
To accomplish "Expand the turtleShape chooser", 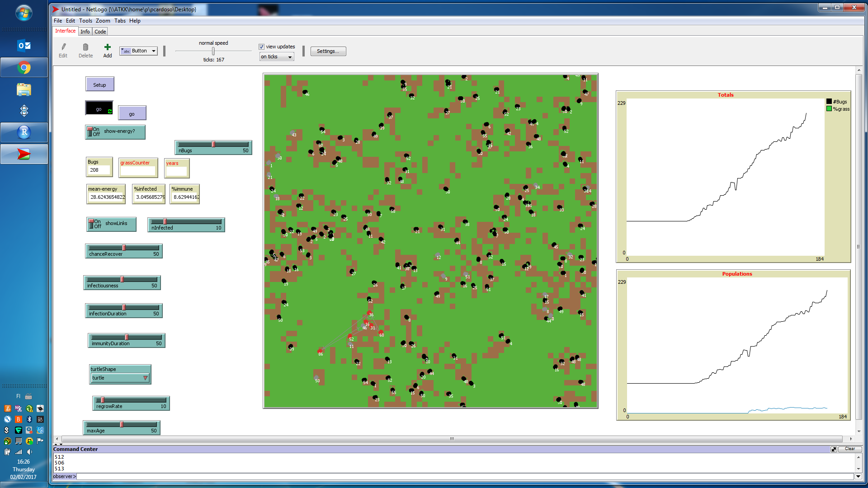I will 120,378.
